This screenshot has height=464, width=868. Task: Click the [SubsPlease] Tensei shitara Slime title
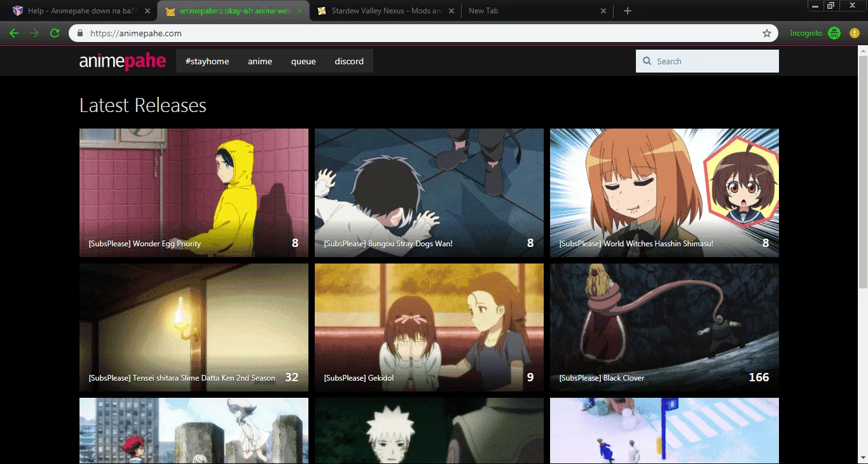click(182, 378)
